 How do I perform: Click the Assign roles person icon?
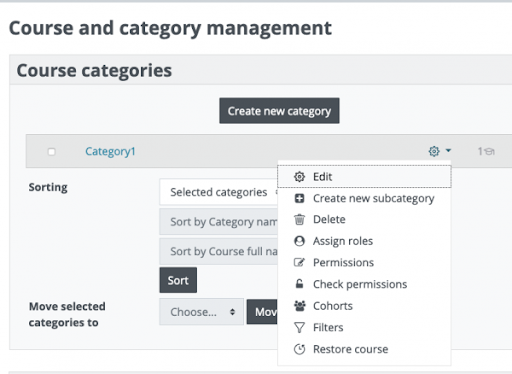click(x=299, y=241)
